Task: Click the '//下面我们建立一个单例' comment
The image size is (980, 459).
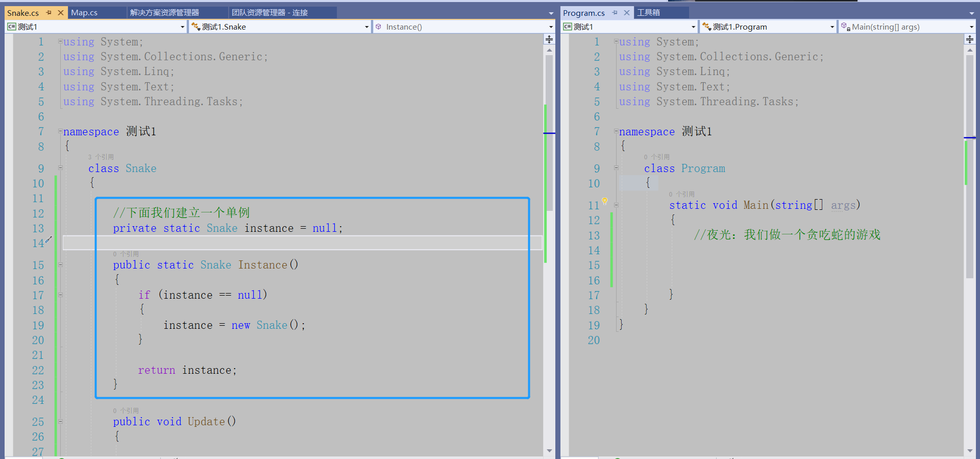Action: pos(181,212)
